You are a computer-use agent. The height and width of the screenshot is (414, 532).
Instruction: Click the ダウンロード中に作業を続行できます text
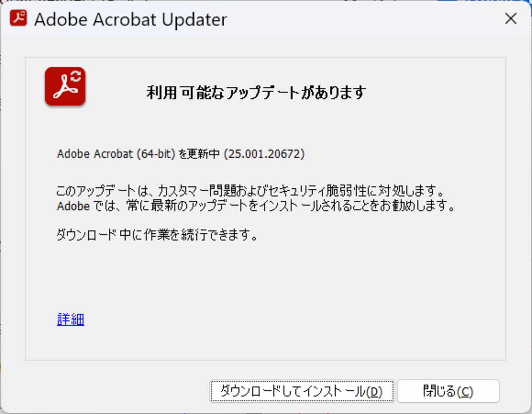[x=158, y=235]
